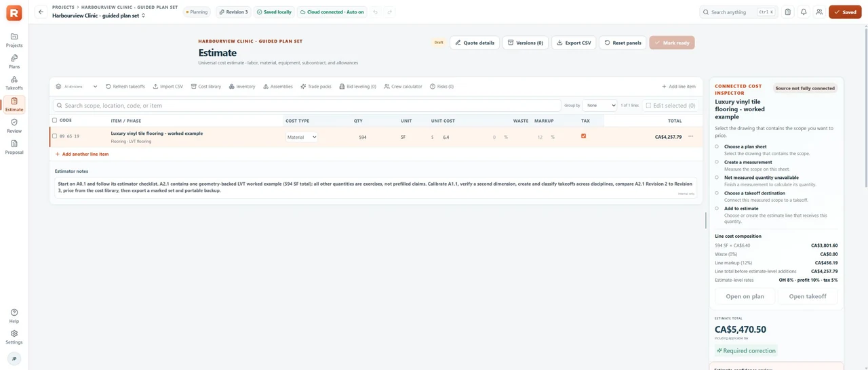Viewport: 868px width, 370px height.
Task: Open the Cost library
Action: 205,87
